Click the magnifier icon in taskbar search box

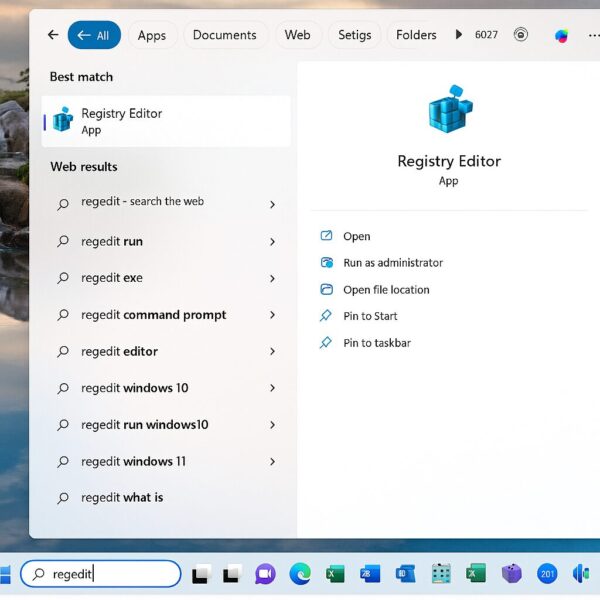38,574
